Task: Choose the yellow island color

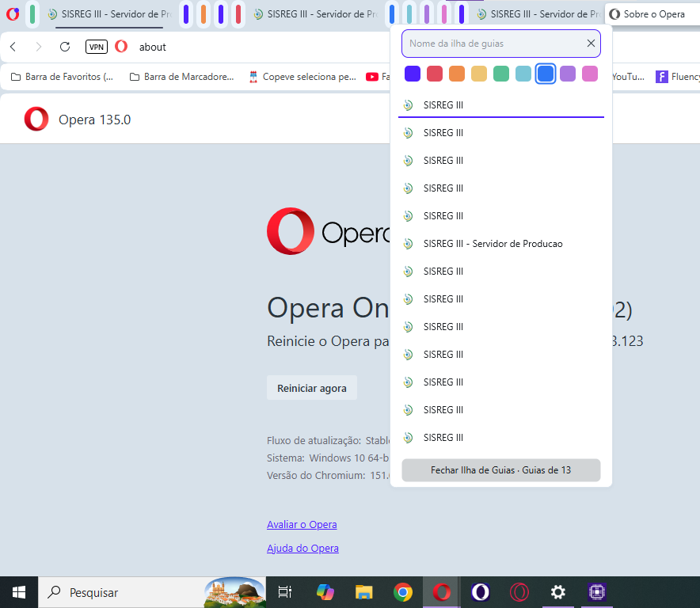Action: tap(479, 74)
